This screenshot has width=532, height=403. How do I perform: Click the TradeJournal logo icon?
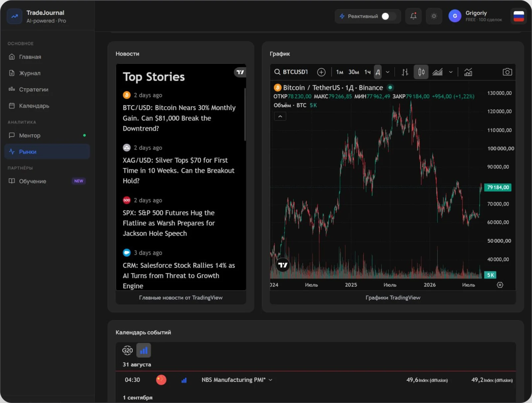tap(14, 16)
